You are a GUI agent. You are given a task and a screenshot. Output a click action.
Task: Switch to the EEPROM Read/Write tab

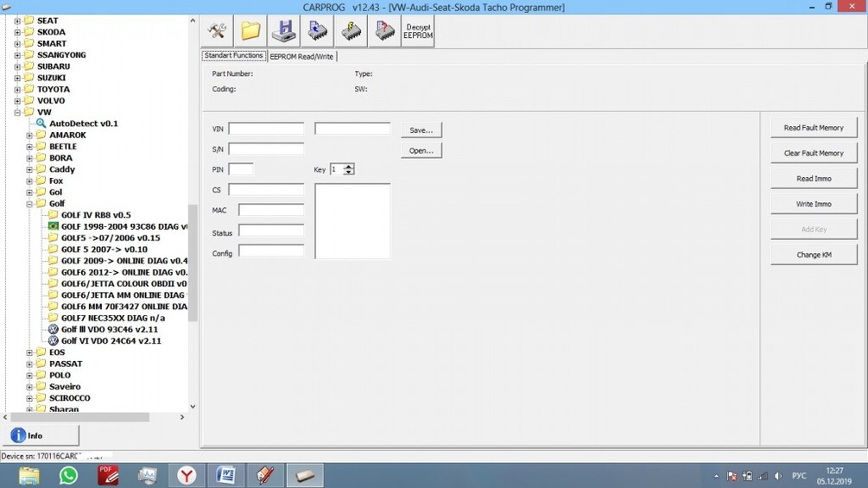301,56
